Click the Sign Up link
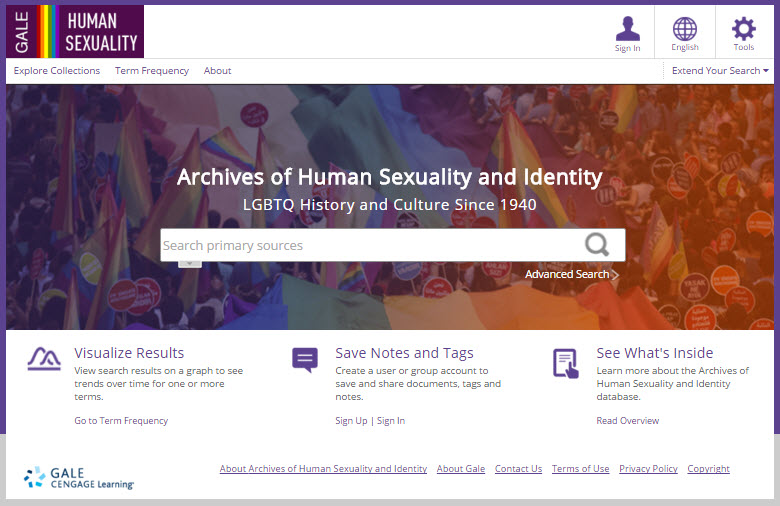Screen dimensions: 780x506 pos(351,420)
